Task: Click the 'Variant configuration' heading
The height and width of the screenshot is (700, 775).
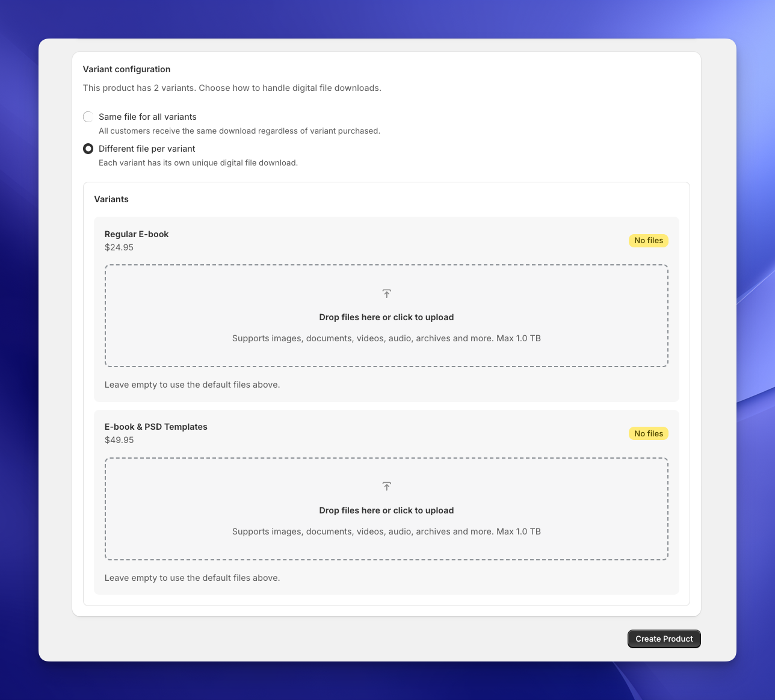Action: pos(126,69)
